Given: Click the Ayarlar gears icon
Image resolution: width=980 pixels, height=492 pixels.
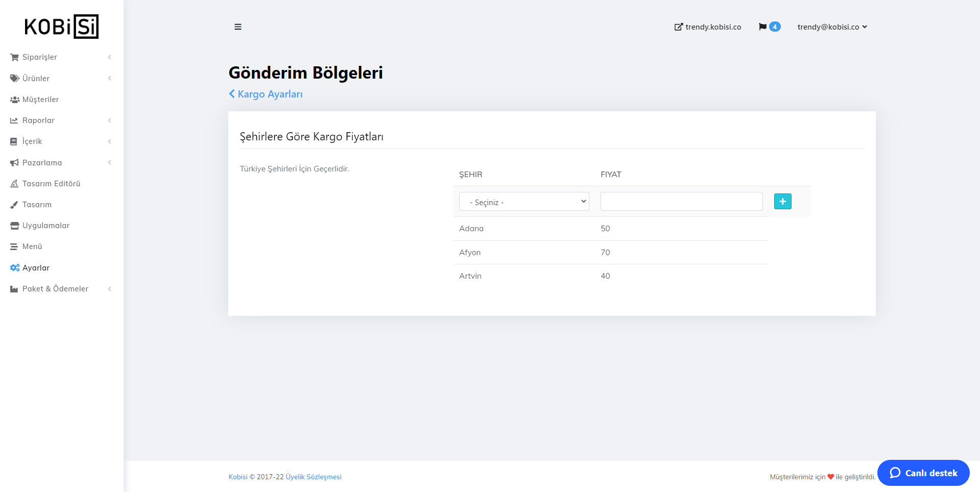Looking at the screenshot, I should 14,268.
